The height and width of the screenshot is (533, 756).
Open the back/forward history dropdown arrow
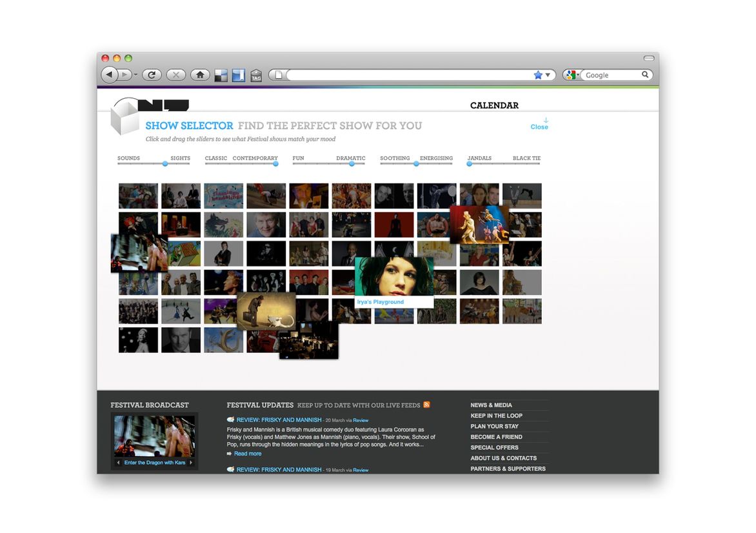pyautogui.click(x=135, y=75)
